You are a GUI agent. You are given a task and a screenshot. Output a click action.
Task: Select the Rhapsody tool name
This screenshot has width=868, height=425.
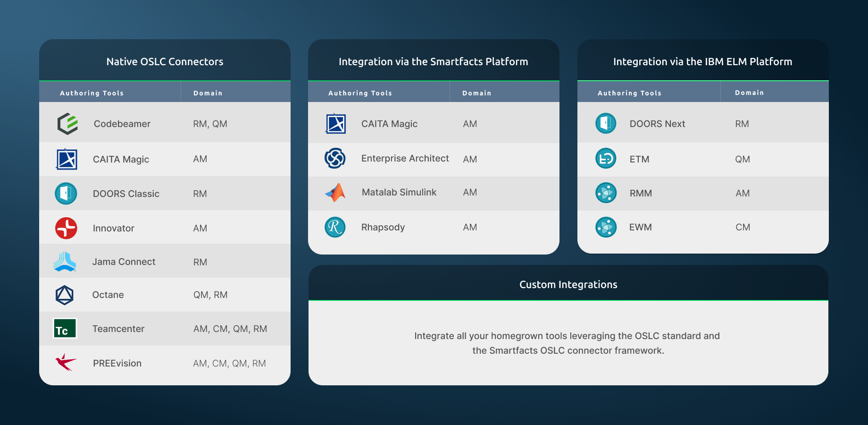click(x=383, y=227)
